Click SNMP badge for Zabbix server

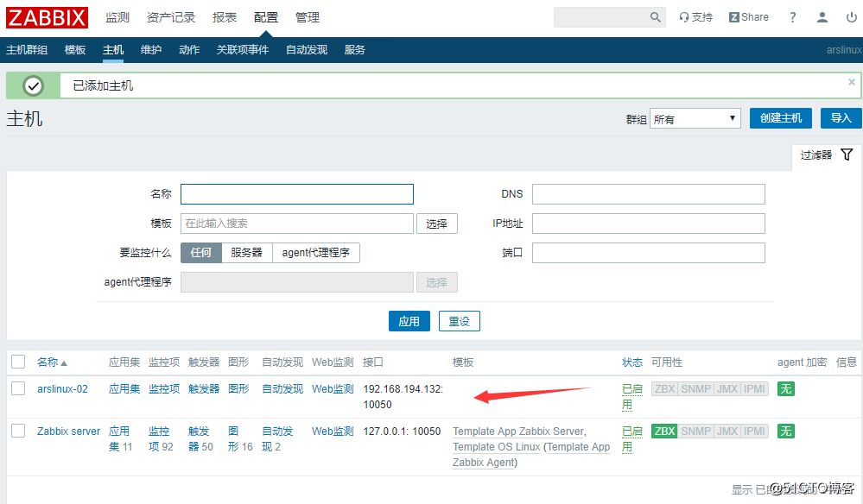(x=695, y=432)
